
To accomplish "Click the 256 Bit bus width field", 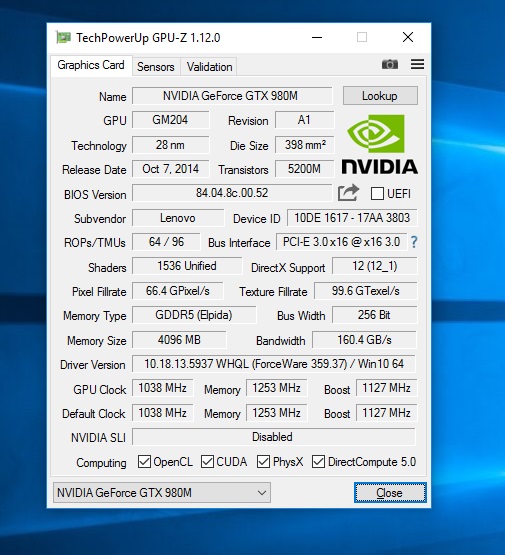I will click(375, 315).
